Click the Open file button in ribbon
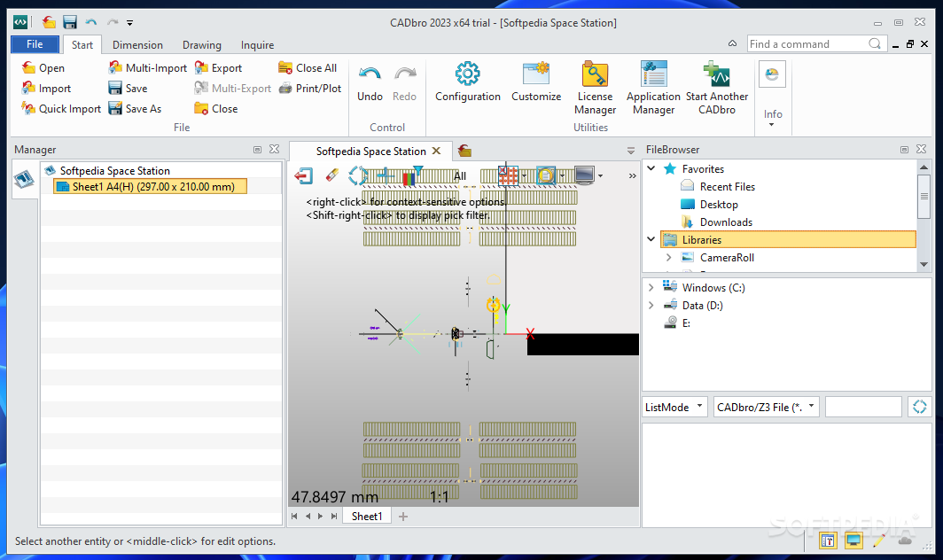 click(43, 68)
